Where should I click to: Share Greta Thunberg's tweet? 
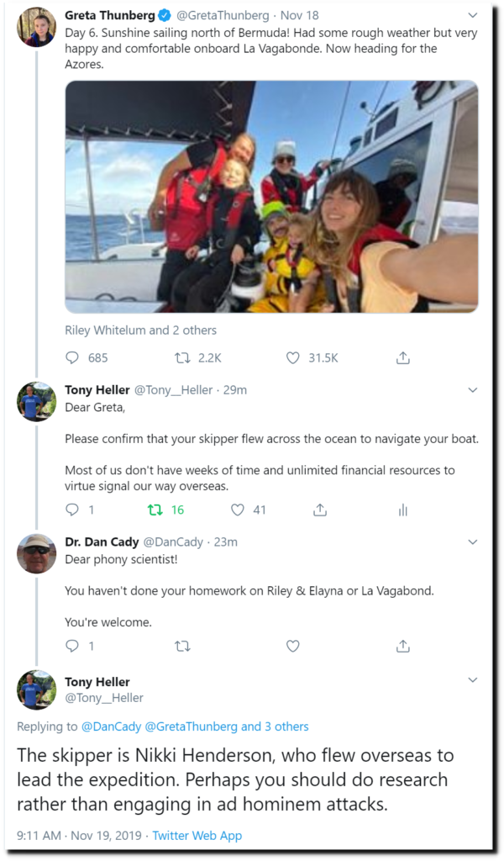coord(403,357)
